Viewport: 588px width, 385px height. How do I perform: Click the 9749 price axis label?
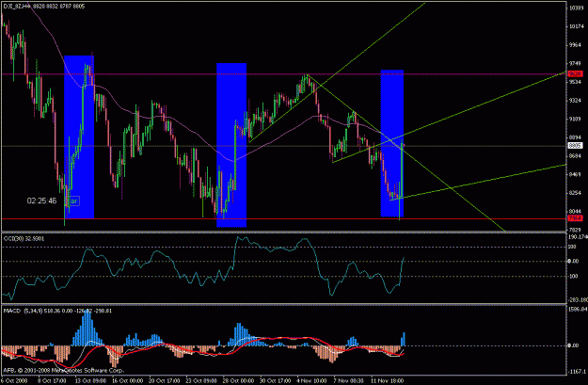pyautogui.click(x=575, y=63)
